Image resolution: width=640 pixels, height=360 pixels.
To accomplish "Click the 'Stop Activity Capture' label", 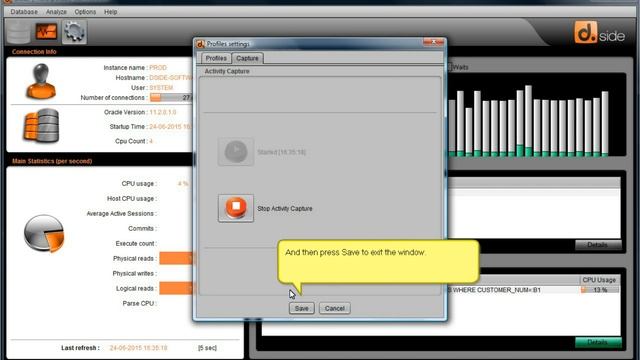I will (x=284, y=209).
